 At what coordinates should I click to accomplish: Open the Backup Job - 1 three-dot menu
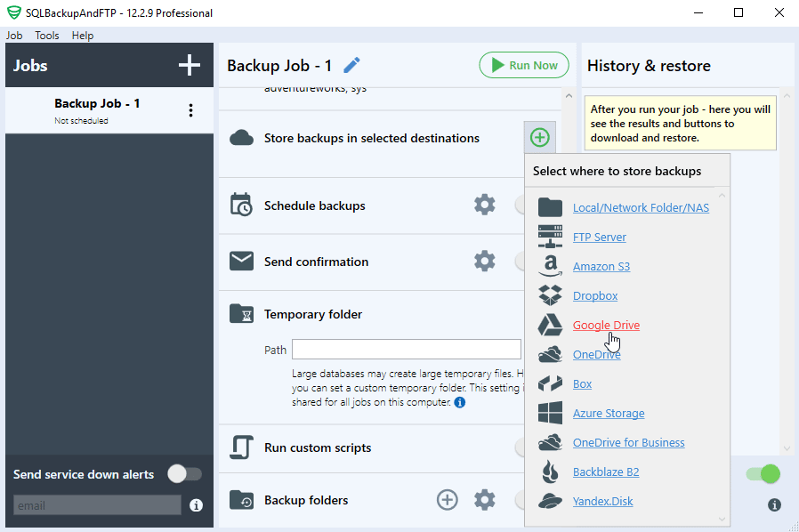pyautogui.click(x=190, y=110)
